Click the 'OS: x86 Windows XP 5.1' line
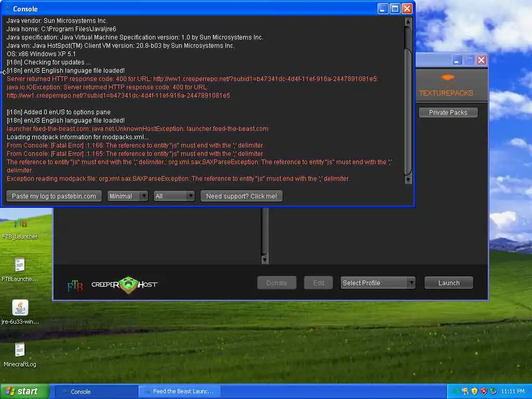532x399 pixels. coord(41,54)
